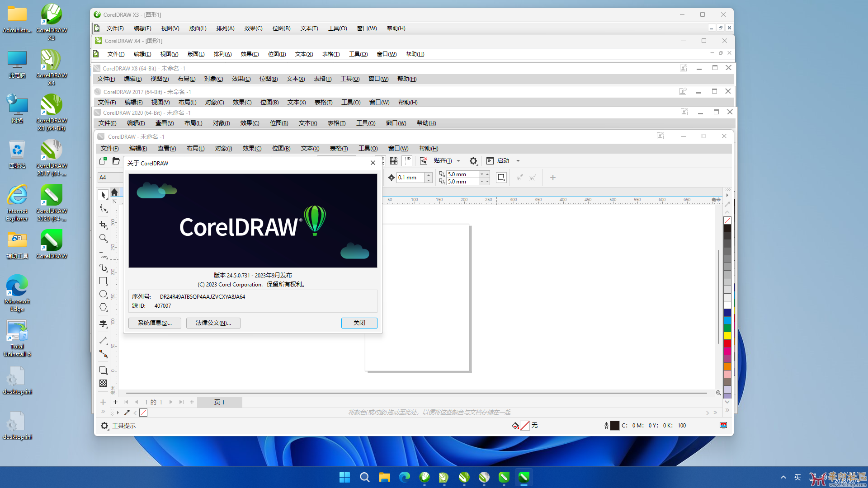868x488 pixels.
Task: Pick the red swatch in color palette
Action: click(x=727, y=343)
